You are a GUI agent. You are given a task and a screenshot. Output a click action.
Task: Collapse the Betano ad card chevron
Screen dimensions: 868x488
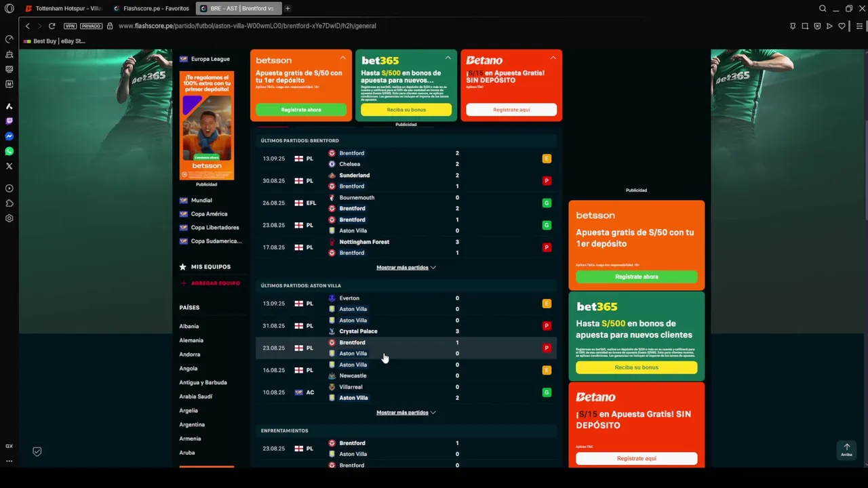pos(553,58)
